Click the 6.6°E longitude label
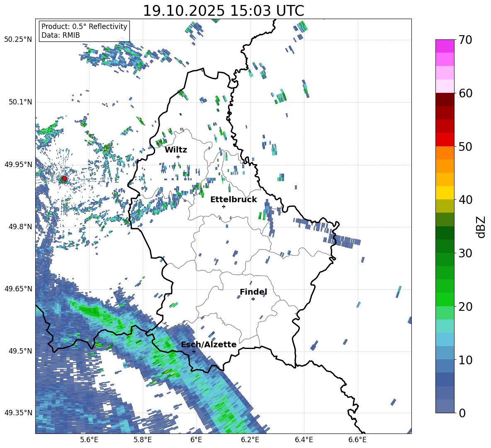Screen dimensions: 491x448 pyautogui.click(x=357, y=440)
